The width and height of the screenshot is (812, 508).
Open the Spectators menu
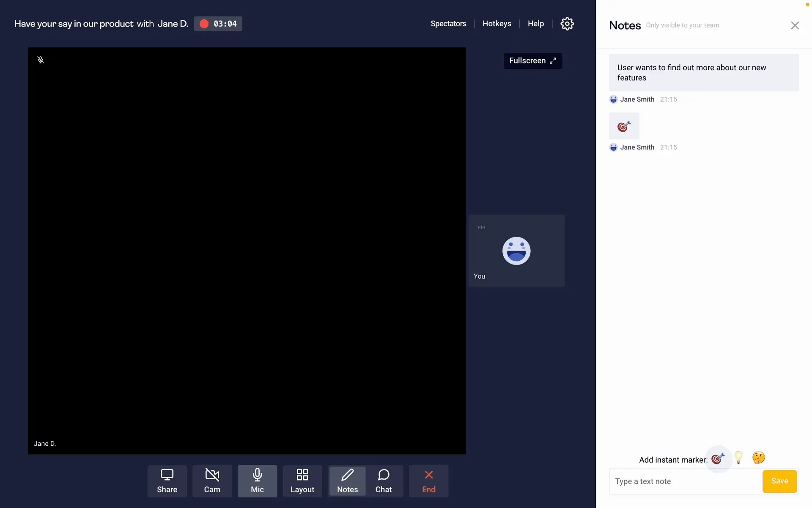(448, 24)
